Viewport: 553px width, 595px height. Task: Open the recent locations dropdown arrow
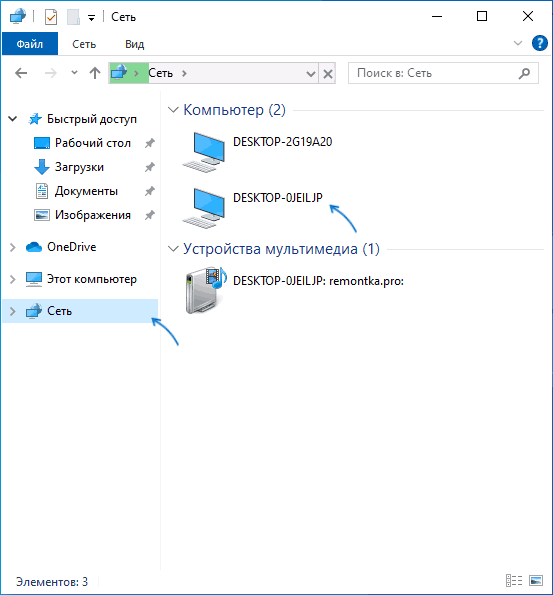(x=74, y=72)
